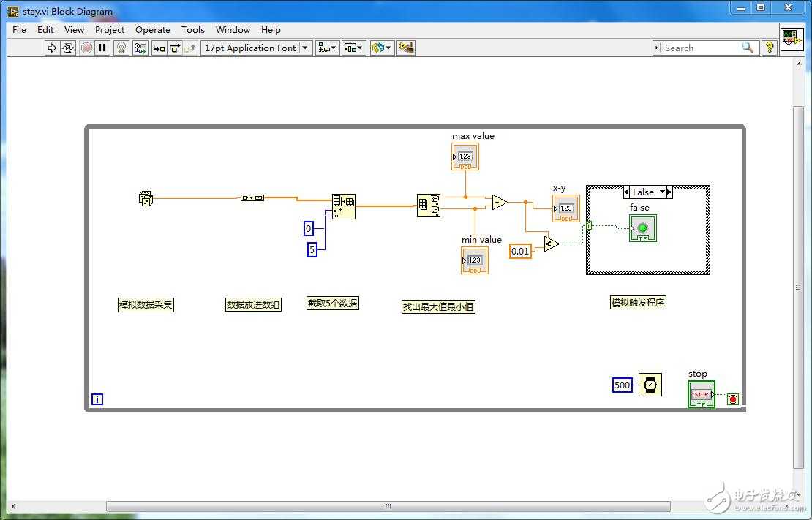Click the Context Help question mark

click(x=770, y=48)
